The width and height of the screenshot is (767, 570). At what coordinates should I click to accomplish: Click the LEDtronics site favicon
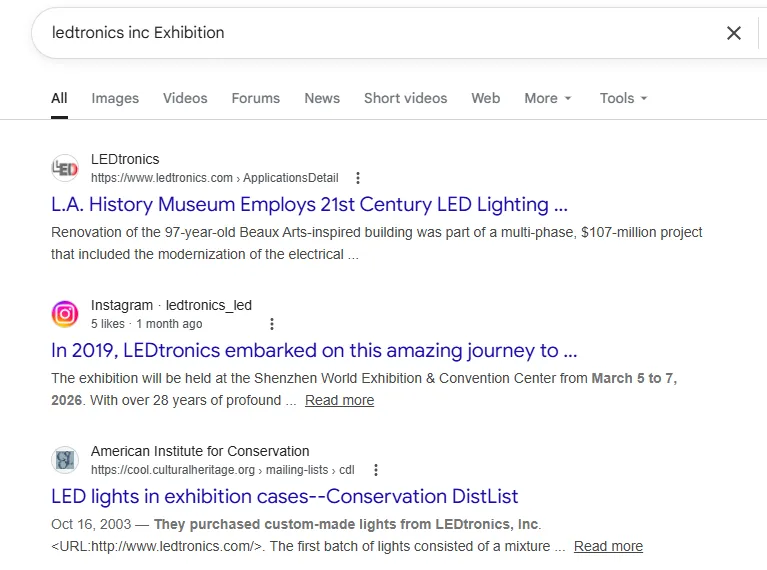pos(65,168)
